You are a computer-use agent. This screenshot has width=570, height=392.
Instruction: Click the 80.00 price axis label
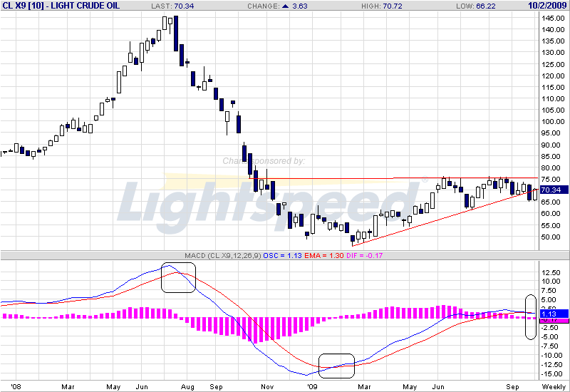coord(551,168)
